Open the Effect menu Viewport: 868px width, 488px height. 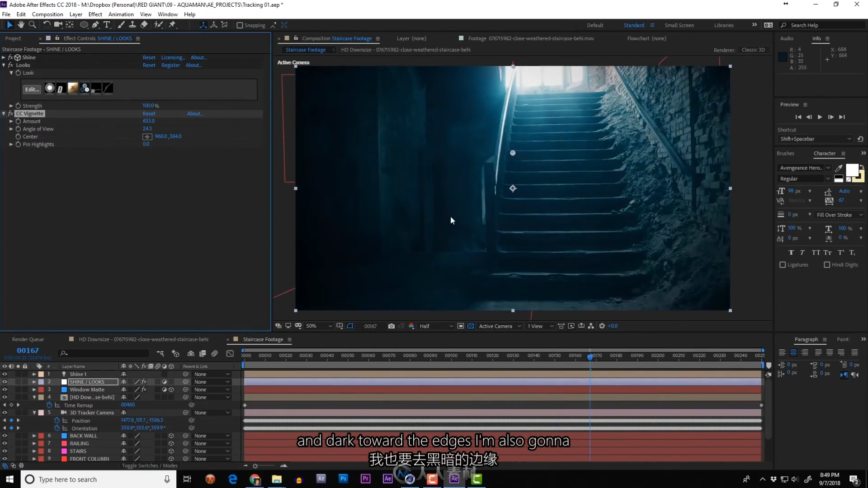(x=95, y=14)
